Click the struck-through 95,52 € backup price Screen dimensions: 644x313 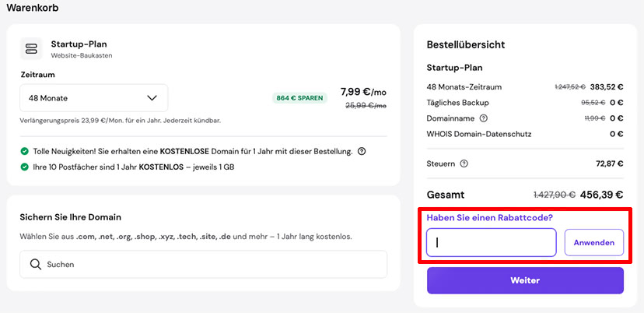click(593, 103)
